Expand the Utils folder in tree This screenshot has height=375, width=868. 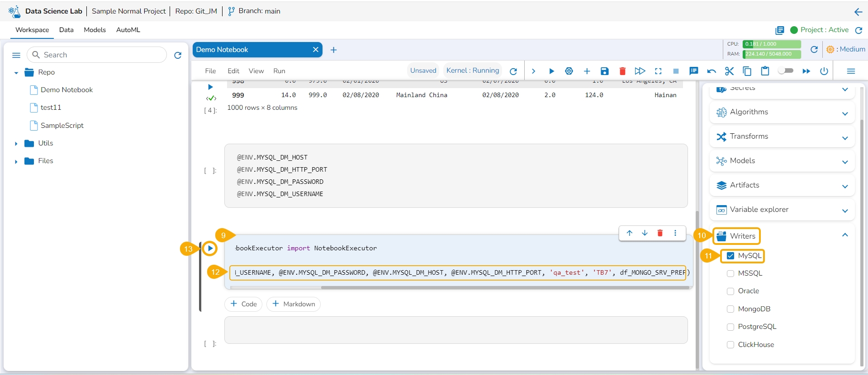pos(16,144)
